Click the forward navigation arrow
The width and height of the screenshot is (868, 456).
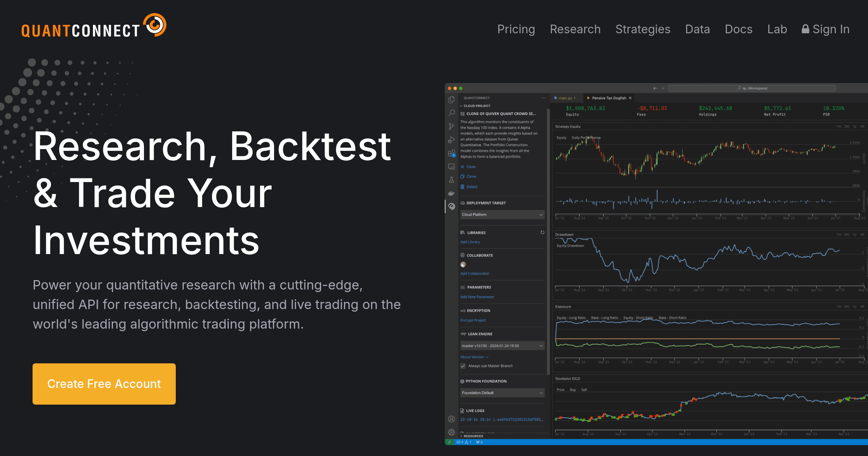[662, 88]
